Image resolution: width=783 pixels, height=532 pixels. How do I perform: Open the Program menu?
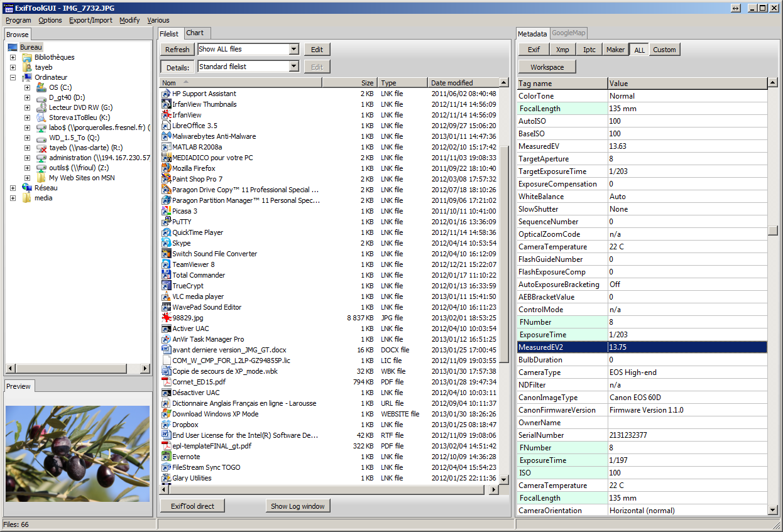[x=18, y=20]
